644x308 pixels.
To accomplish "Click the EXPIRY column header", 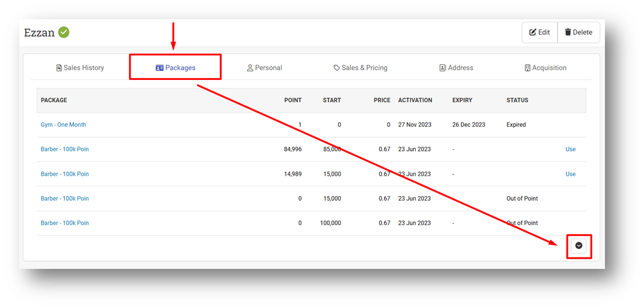I will (462, 100).
